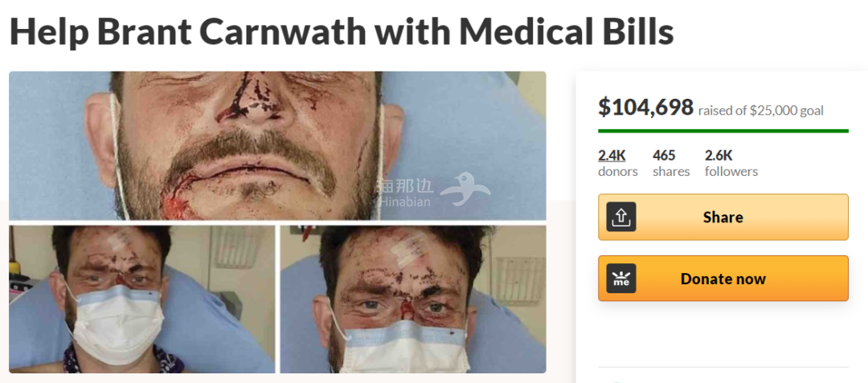Click the $104,698 raised amount
Viewport: 868px width, 383px height.
tap(645, 108)
